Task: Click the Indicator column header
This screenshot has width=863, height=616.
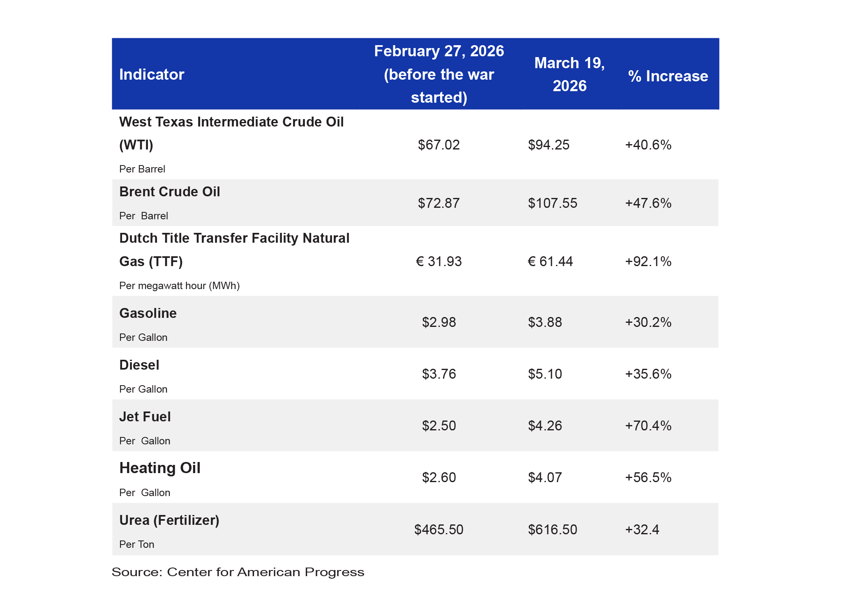Action: pos(152,74)
